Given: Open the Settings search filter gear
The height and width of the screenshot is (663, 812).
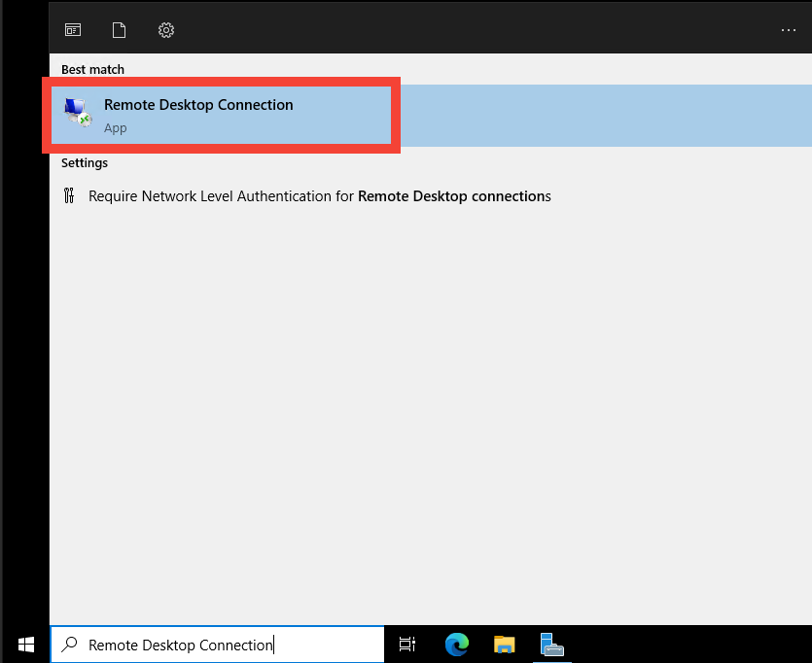Looking at the screenshot, I should 165,30.
